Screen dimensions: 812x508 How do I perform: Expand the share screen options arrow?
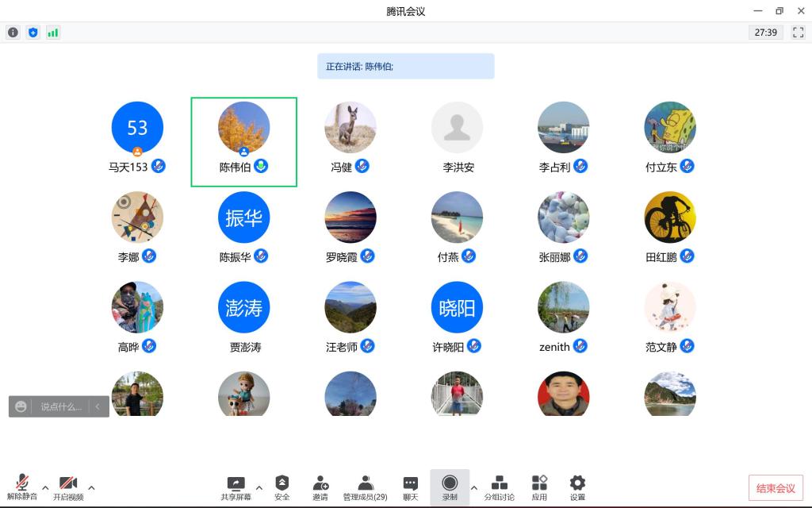click(x=259, y=487)
